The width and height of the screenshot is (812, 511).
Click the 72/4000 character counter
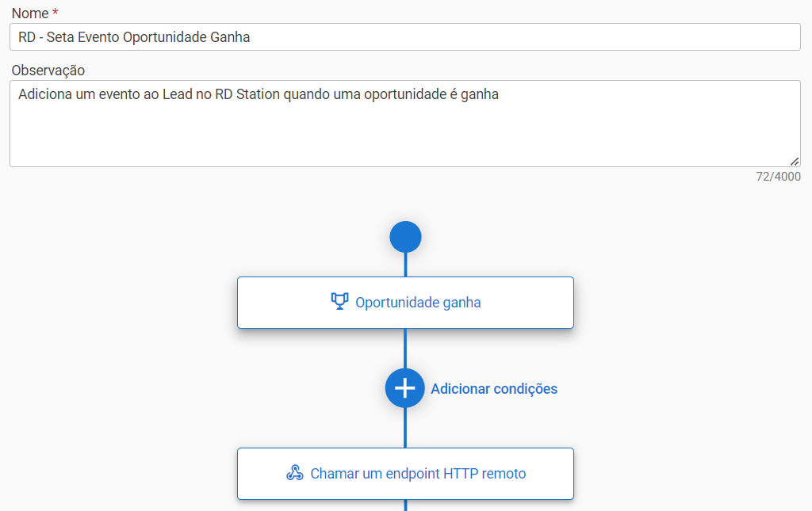778,177
